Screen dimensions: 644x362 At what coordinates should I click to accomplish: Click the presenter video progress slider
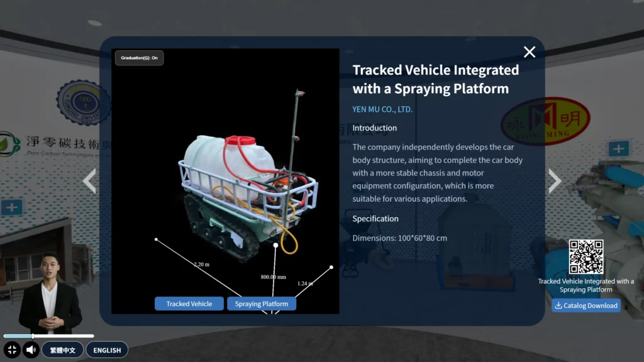33,336
